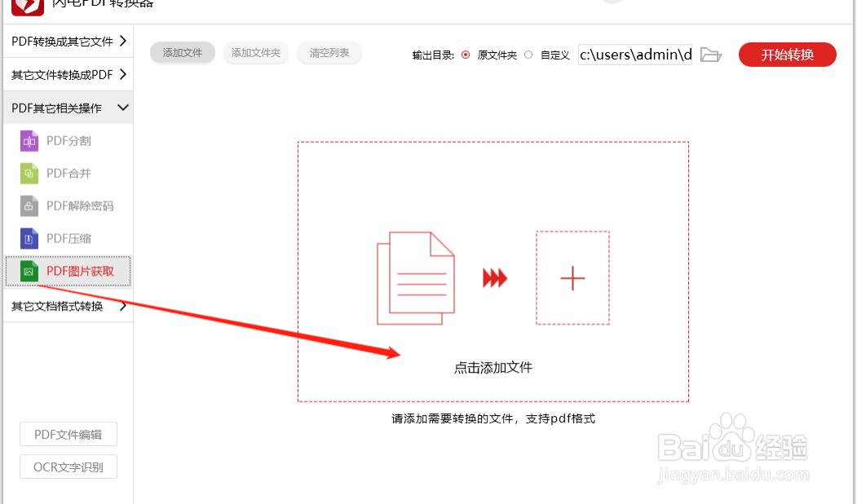Click the 点击添加文件 text
The image size is (857, 504).
pyautogui.click(x=493, y=367)
